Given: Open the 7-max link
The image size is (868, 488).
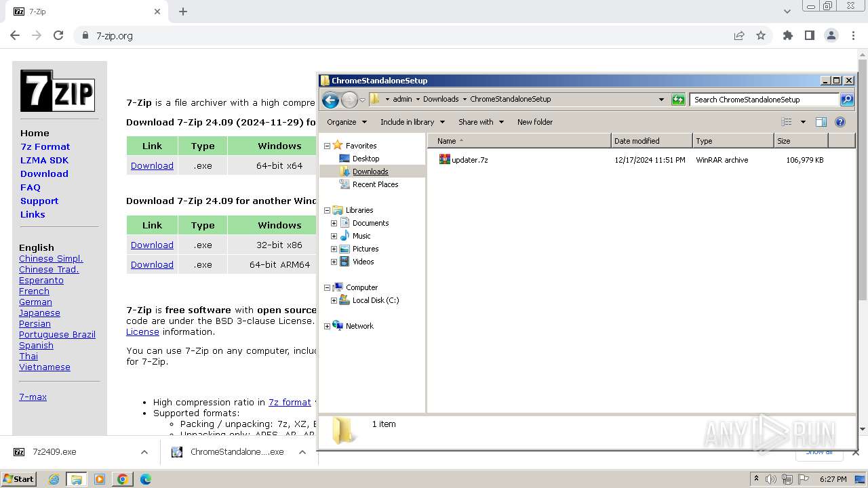Looking at the screenshot, I should [33, 396].
